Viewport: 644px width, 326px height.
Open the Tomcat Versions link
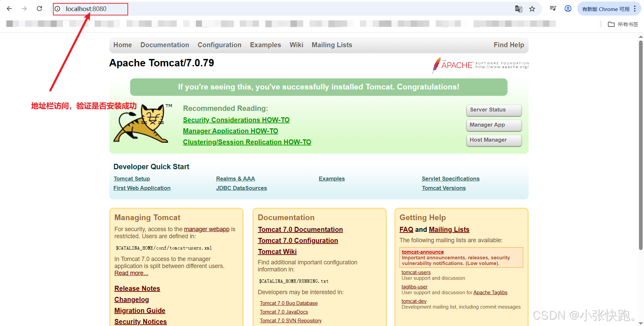click(443, 188)
